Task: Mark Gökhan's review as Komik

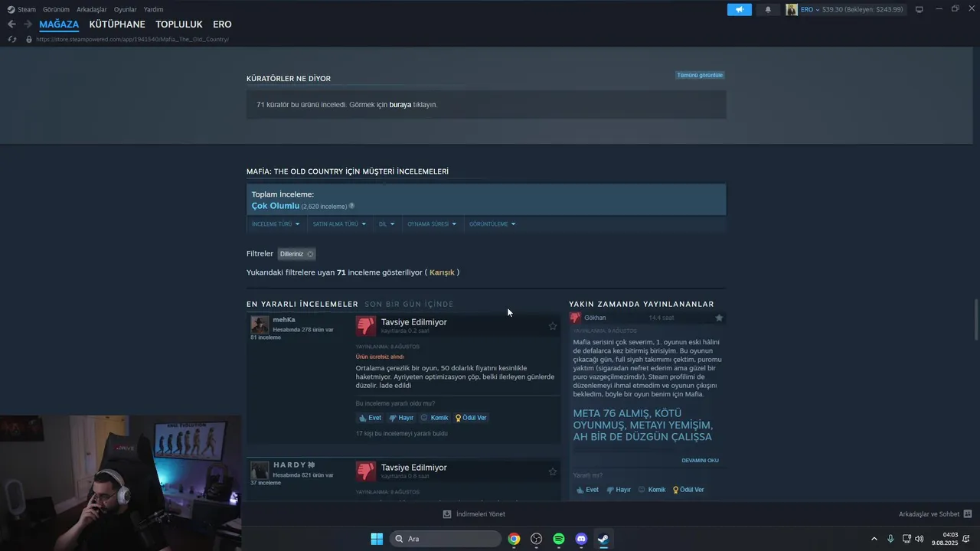Action: coord(652,490)
